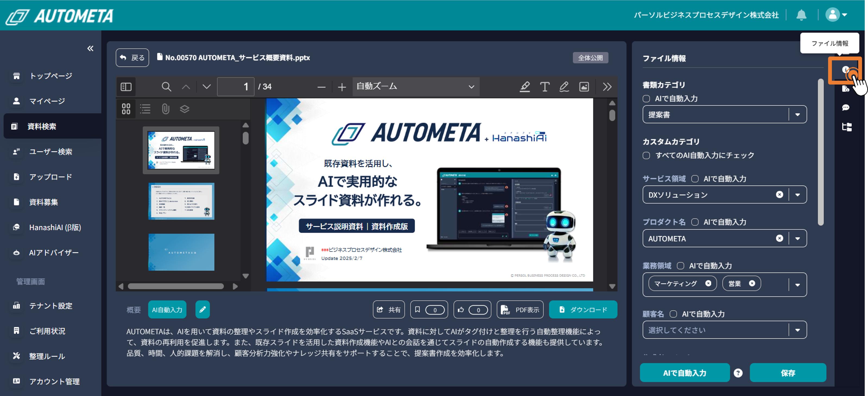Expand サービス領域 dropdown arrow

797,195
